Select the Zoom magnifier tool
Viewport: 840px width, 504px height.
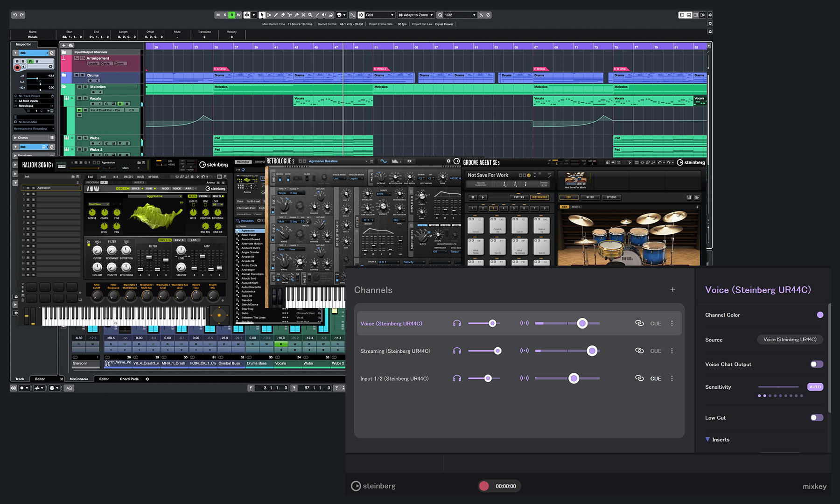coord(310,15)
